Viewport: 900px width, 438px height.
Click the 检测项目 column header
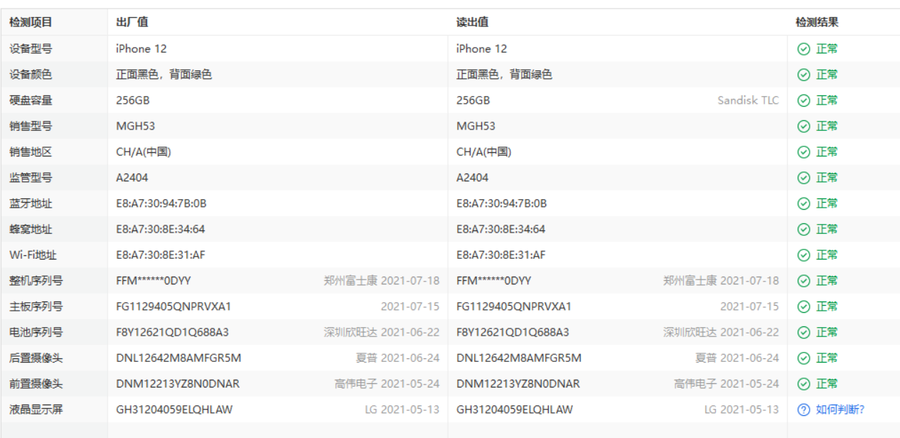pyautogui.click(x=31, y=22)
